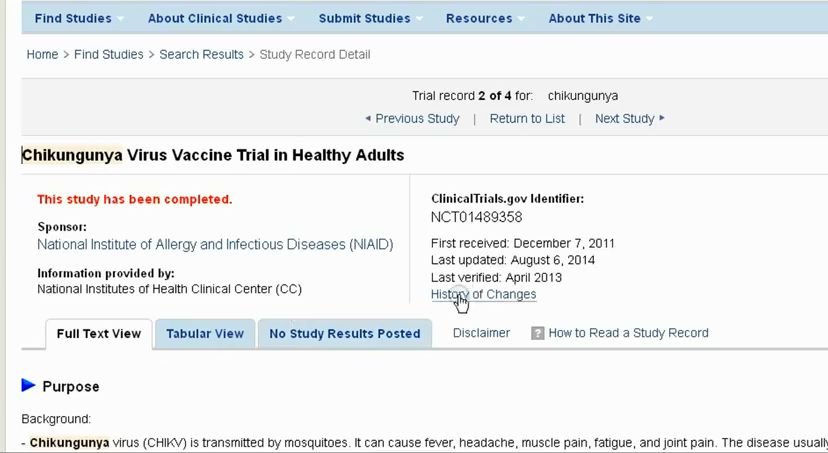Open the No Study Results Posted tab
828x453 pixels.
pyautogui.click(x=344, y=334)
